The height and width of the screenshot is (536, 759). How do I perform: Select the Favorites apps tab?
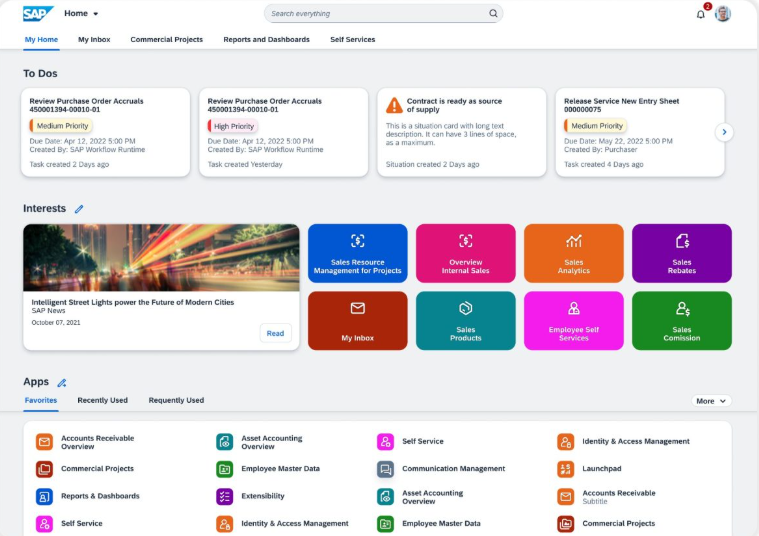[41, 400]
